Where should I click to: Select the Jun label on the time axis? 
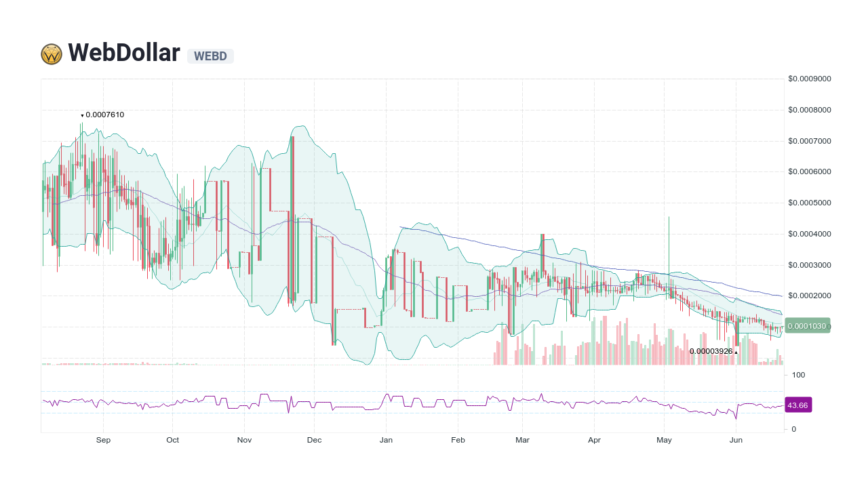[736, 439]
